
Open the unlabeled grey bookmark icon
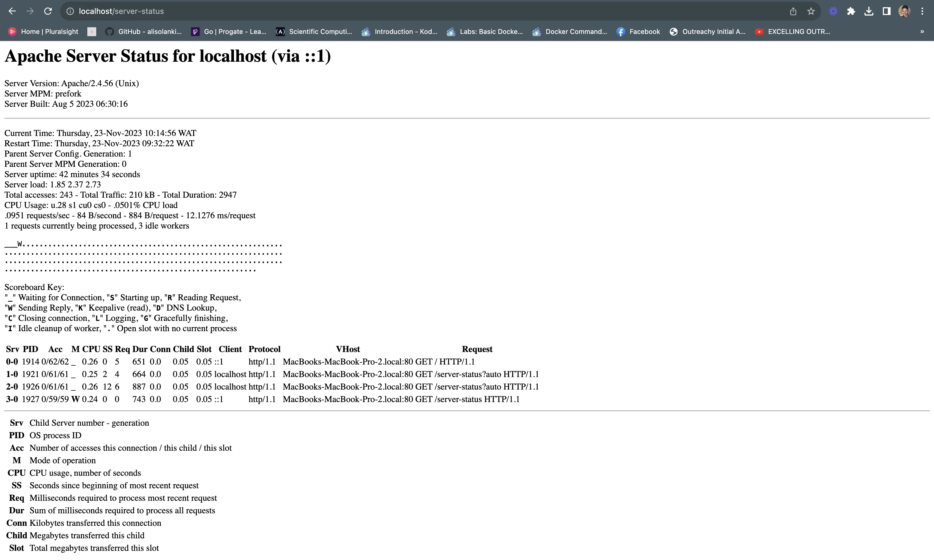coord(92,32)
